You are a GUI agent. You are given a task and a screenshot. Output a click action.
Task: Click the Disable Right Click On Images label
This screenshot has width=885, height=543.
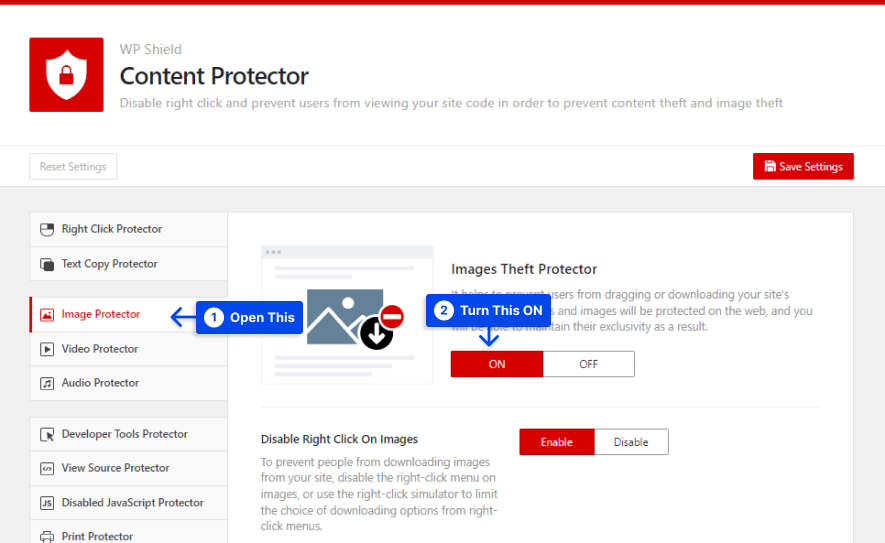pos(339,439)
